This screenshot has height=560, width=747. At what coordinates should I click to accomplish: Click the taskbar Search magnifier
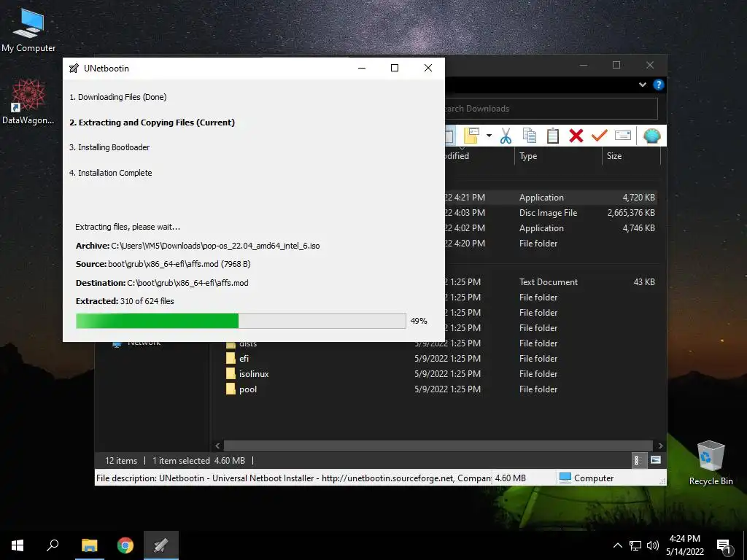pos(53,545)
